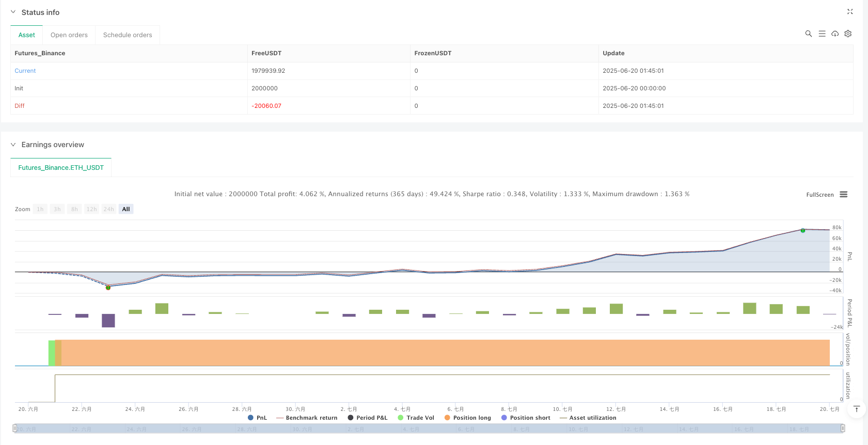Viewport: 868px width, 445px height.
Task: Click the expand panel icon top right
Action: point(850,11)
